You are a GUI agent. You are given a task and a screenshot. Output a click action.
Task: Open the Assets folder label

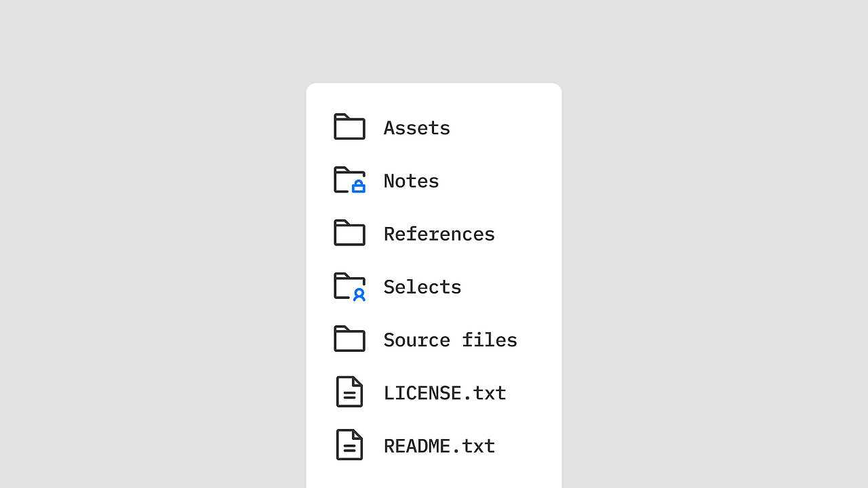point(417,127)
